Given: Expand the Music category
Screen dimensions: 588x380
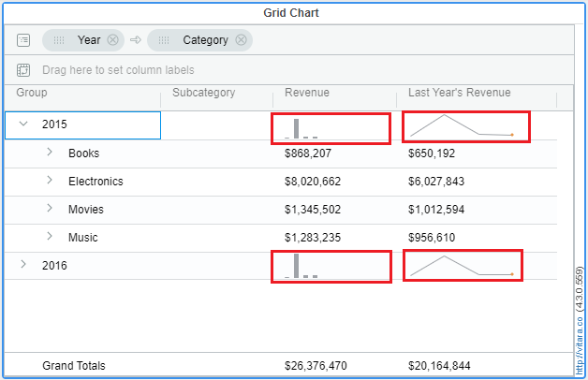Looking at the screenshot, I should click(x=49, y=236).
